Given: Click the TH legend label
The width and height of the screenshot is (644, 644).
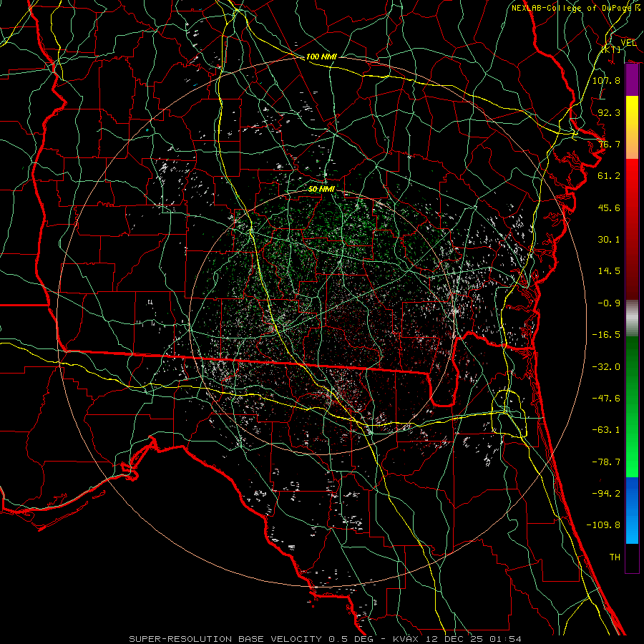Looking at the screenshot, I should (615, 557).
